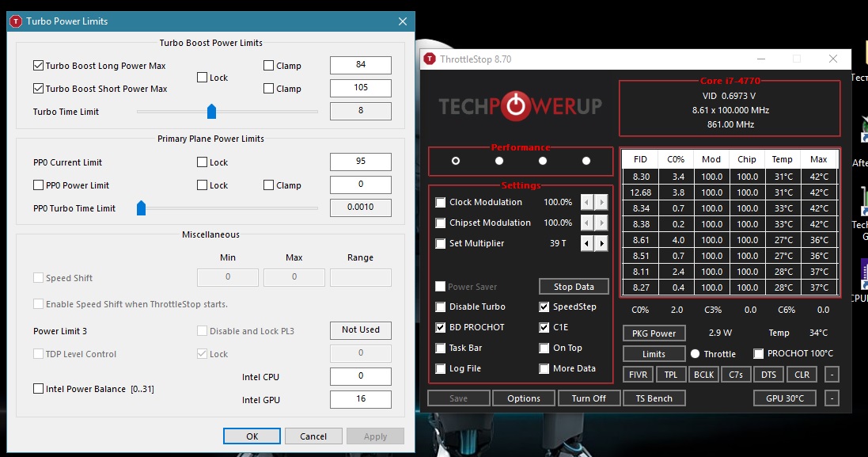Click the Intel CPU power balance field

coord(360,375)
